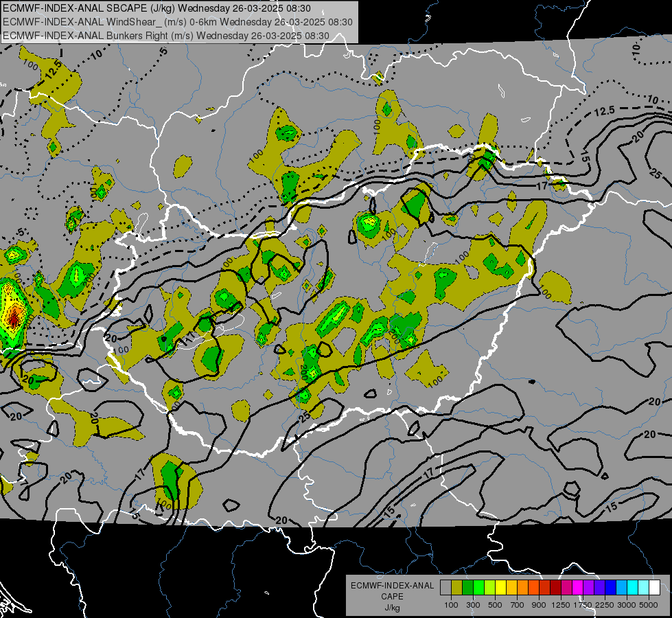Pick the dark red swatch left of 1250
Image resolution: width=672 pixels, height=618 pixels.
pos(556,588)
